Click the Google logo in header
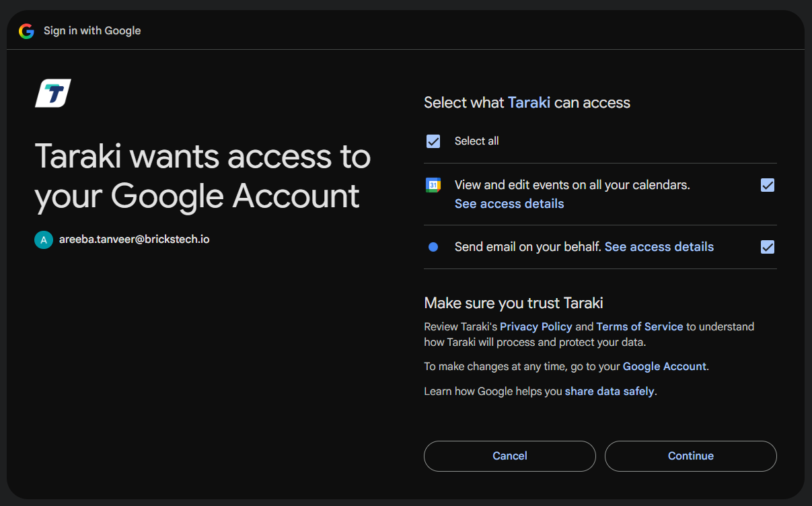Image resolution: width=812 pixels, height=506 pixels. pyautogui.click(x=26, y=31)
